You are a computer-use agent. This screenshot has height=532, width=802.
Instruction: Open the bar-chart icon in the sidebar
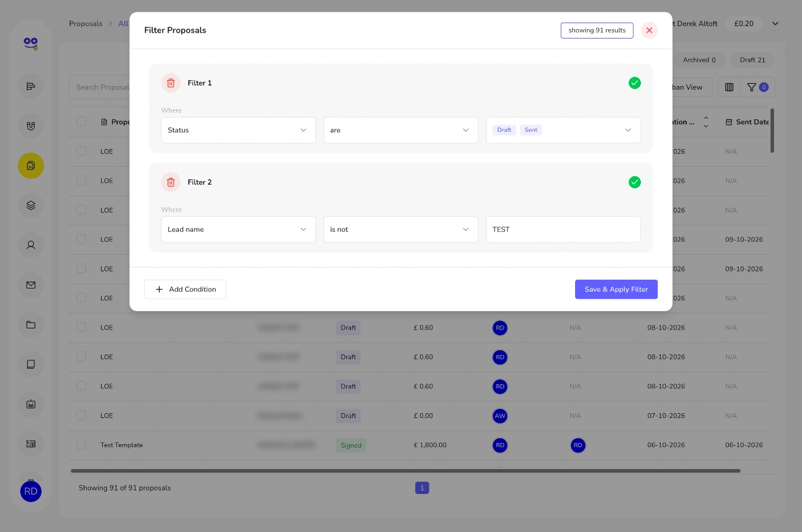(x=31, y=87)
